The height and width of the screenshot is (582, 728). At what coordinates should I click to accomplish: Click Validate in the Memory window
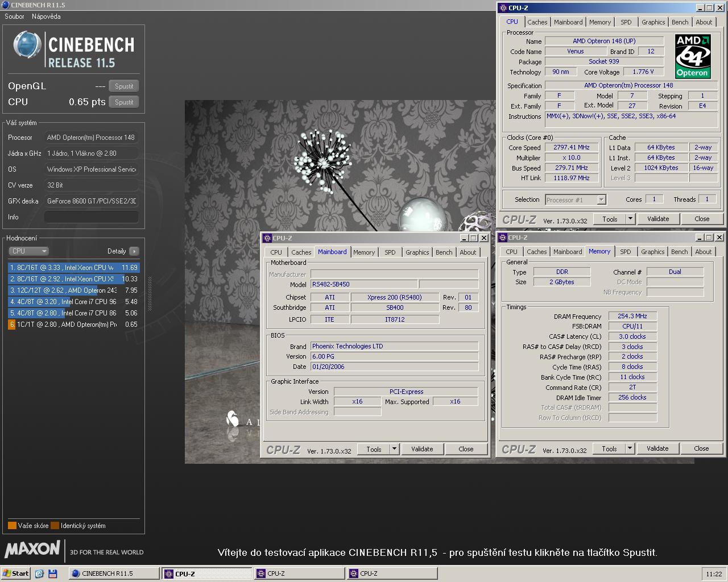657,448
